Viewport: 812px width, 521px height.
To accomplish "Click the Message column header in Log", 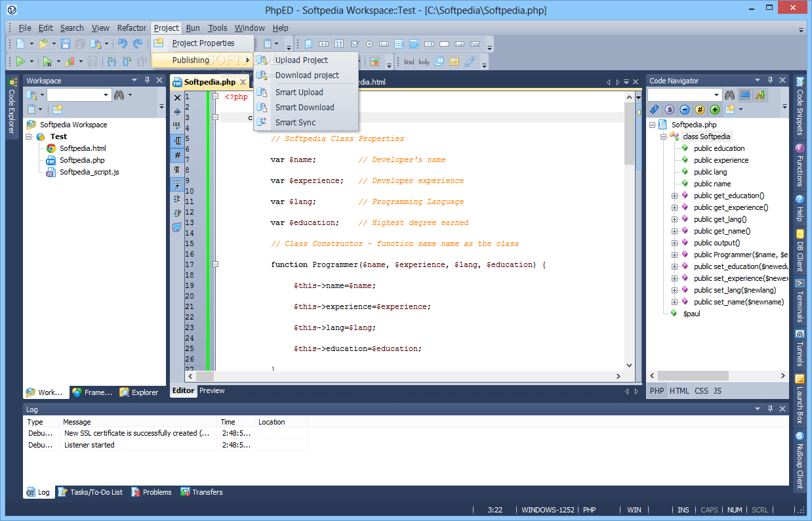I will pos(138,422).
